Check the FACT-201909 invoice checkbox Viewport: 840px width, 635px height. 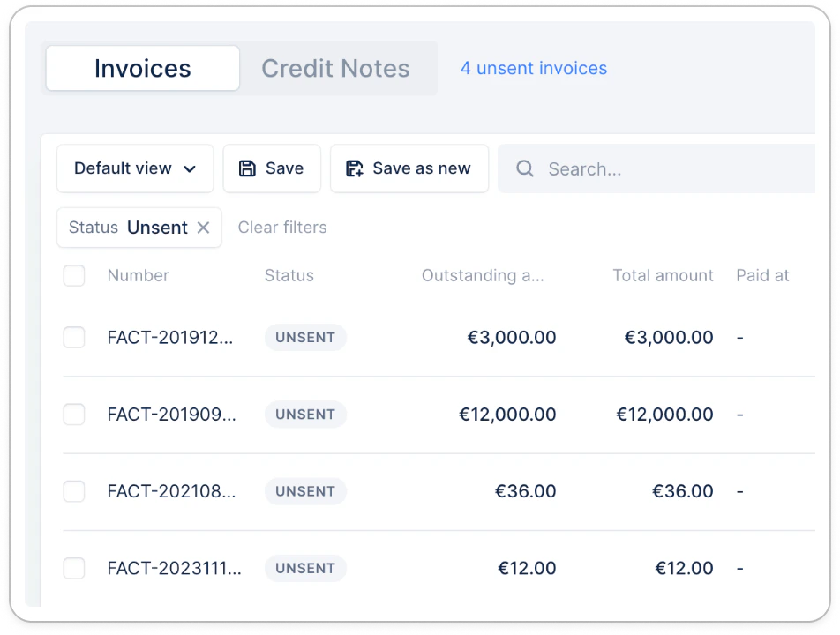[x=74, y=415]
